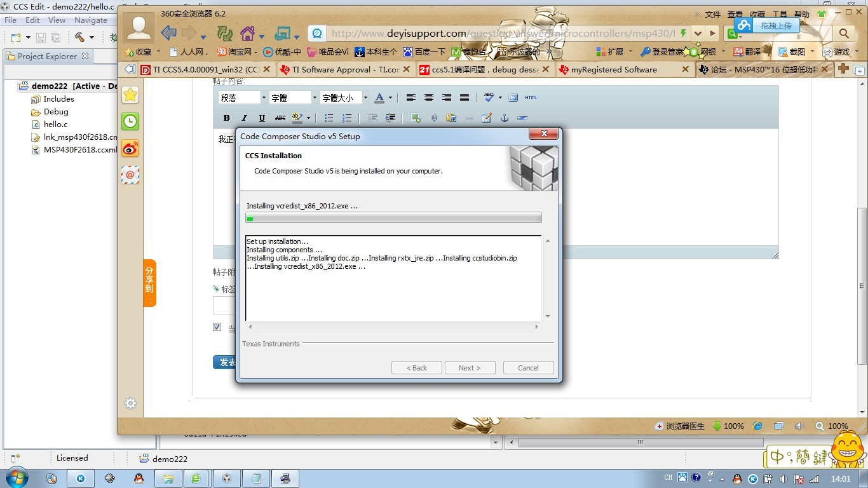868x488 pixels.
Task: Click the browser address bar URL field
Action: click(x=503, y=33)
